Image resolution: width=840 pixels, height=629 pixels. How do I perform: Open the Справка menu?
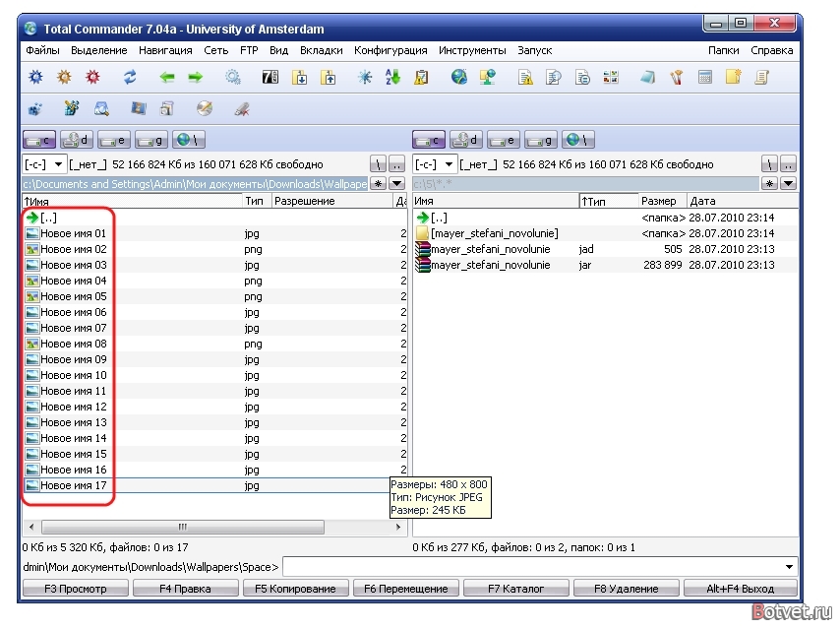[771, 50]
